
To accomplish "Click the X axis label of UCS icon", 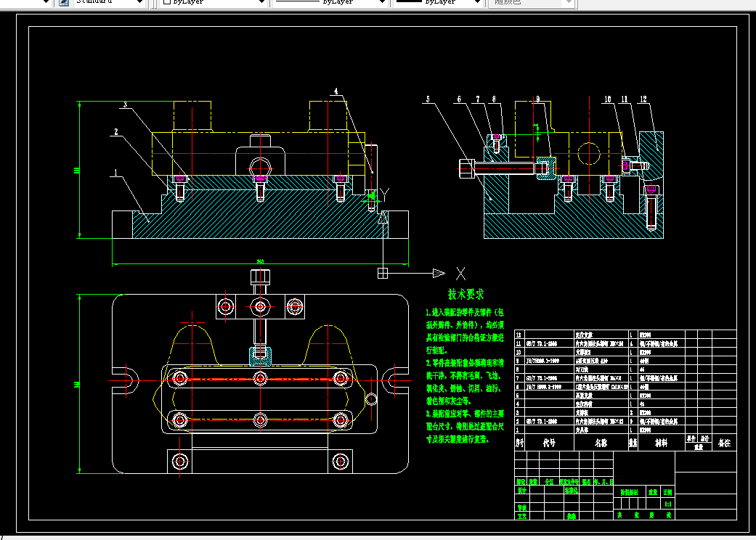I will pyautogui.click(x=460, y=274).
